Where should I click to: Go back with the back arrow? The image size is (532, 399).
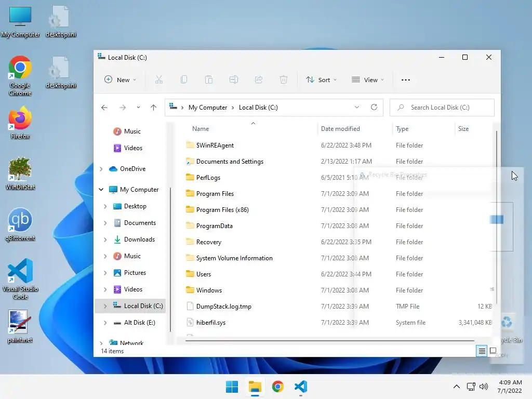pos(104,108)
